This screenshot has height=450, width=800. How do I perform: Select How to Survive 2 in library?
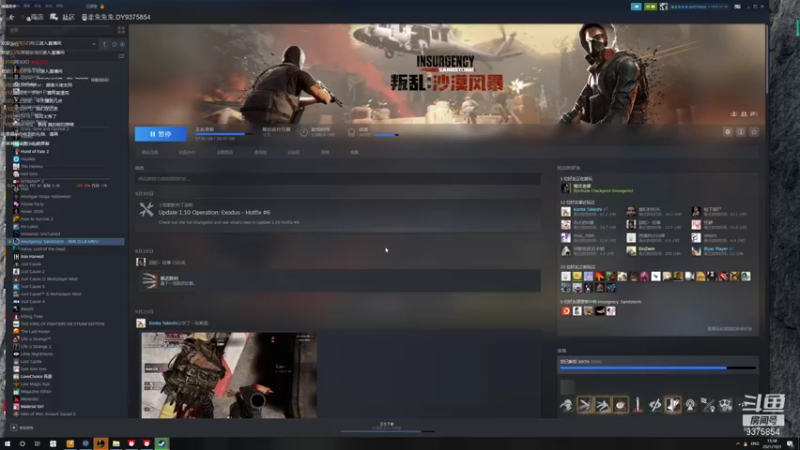pyautogui.click(x=37, y=219)
